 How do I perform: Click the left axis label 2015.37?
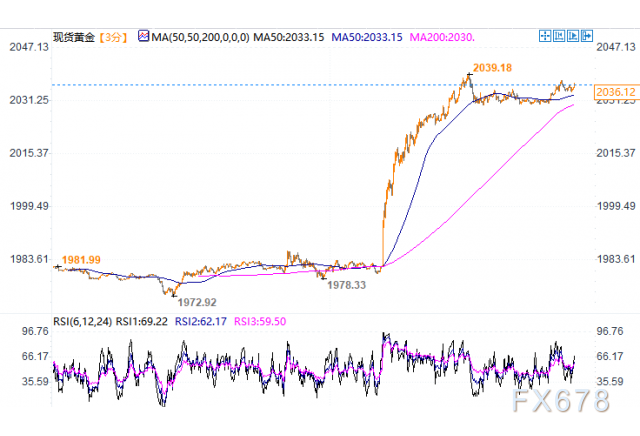[29, 153]
